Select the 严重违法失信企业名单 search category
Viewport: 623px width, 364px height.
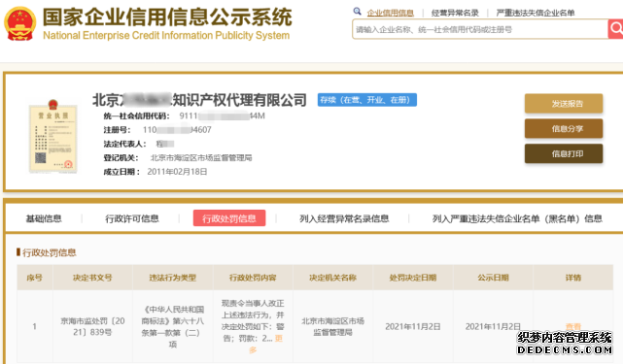[x=536, y=13]
